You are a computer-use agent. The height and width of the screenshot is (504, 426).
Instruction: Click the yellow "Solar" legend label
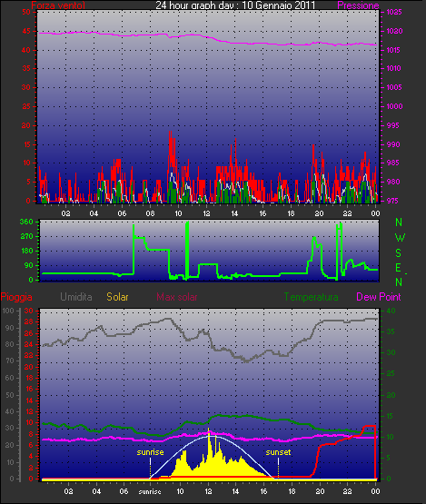pyautogui.click(x=117, y=297)
